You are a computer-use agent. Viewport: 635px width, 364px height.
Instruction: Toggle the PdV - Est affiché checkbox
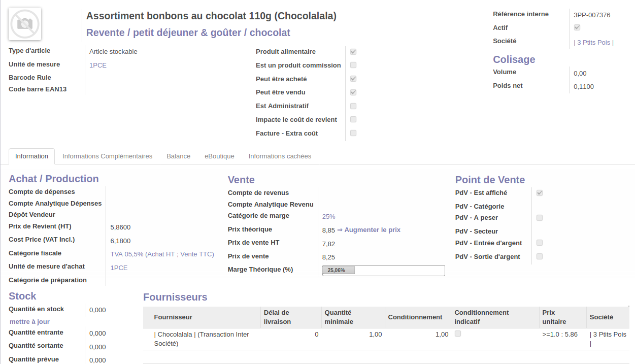[540, 193]
